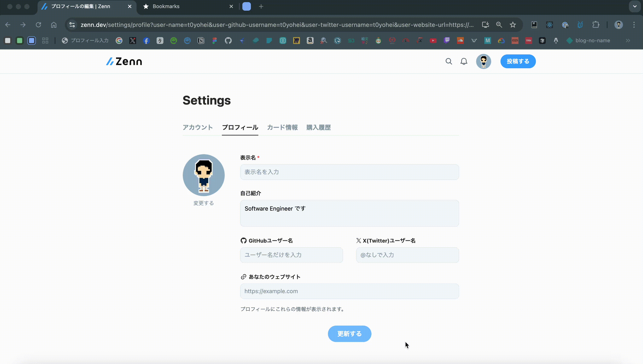This screenshot has height=364, width=643.
Task: Focus the 表示名 input field
Action: (349, 172)
